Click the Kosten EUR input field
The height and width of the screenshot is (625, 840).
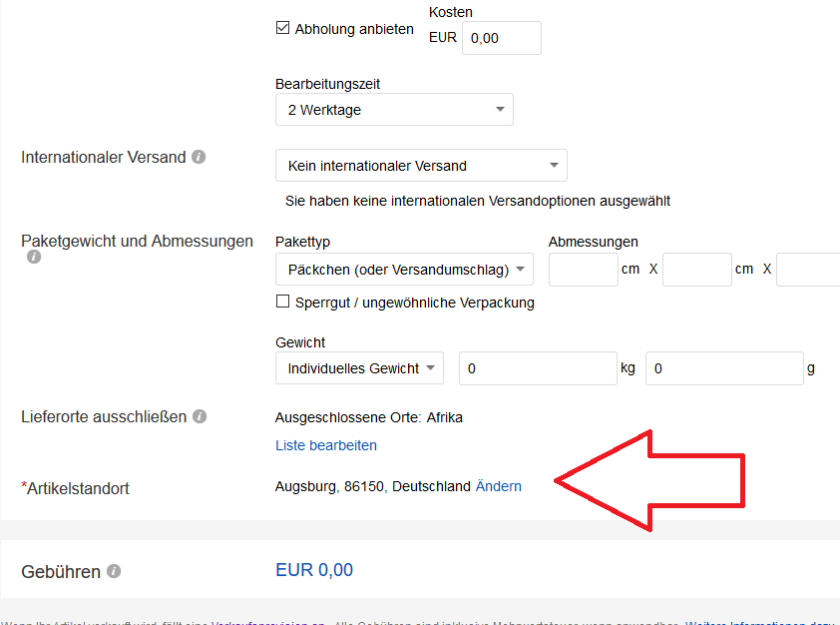point(501,37)
